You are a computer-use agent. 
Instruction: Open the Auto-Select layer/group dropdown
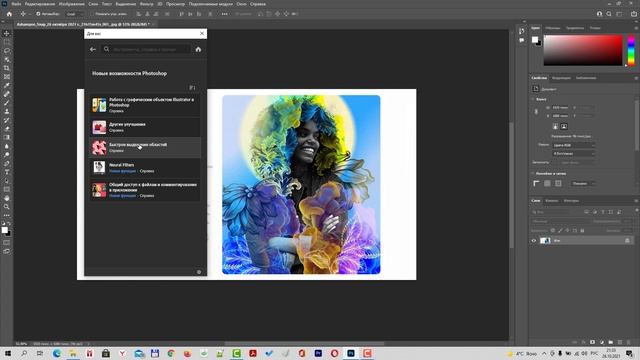[x=75, y=14]
